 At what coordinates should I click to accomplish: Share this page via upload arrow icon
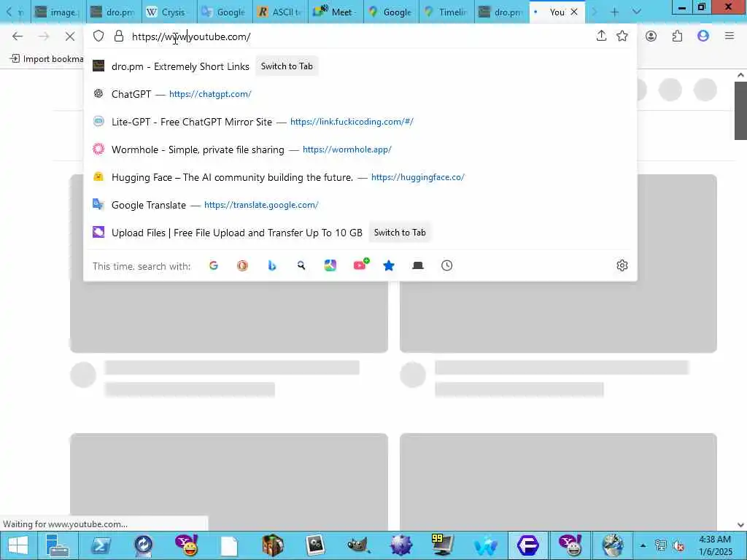(x=601, y=36)
